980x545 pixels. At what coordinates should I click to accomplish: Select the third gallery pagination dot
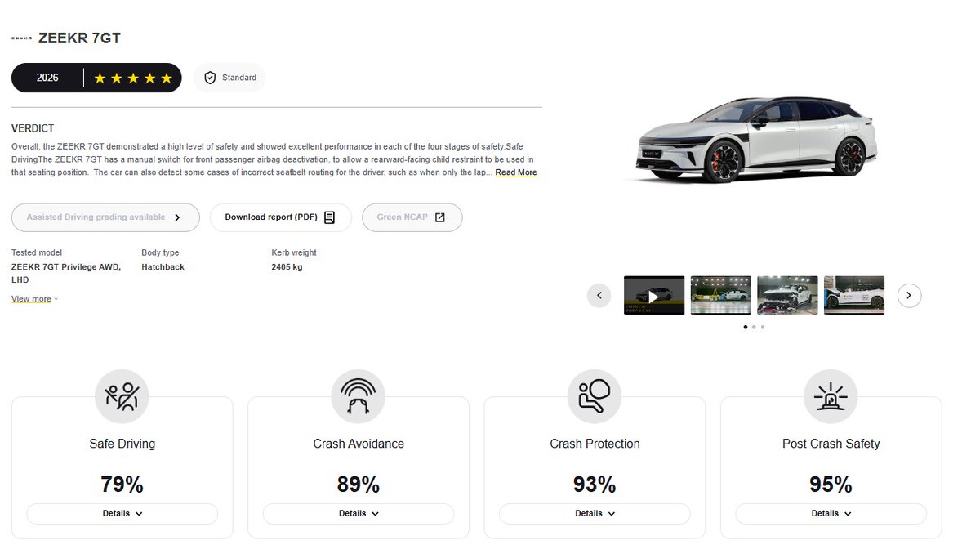tap(763, 327)
